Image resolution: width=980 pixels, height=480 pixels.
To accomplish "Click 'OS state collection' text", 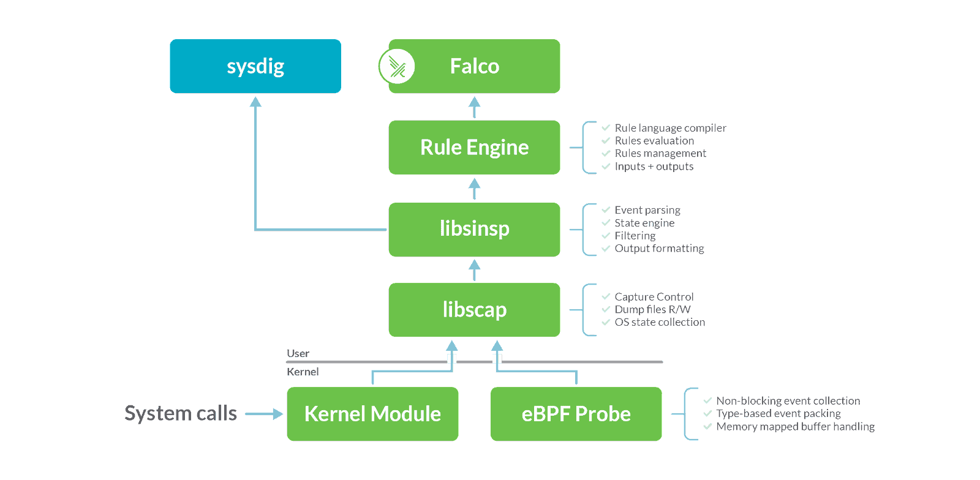I will [660, 322].
